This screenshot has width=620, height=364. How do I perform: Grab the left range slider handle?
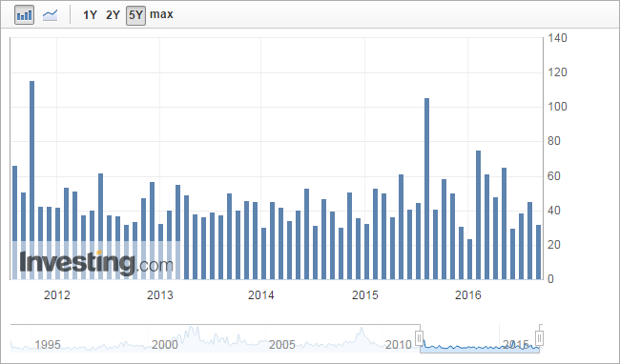[x=420, y=338]
